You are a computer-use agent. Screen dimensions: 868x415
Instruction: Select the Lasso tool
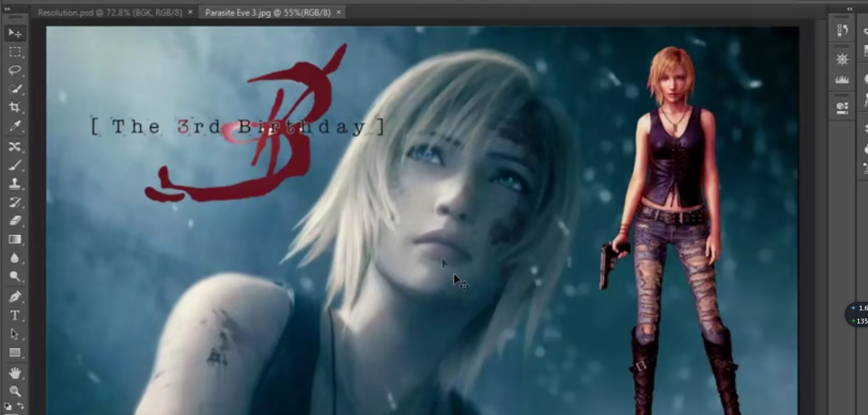coord(15,71)
